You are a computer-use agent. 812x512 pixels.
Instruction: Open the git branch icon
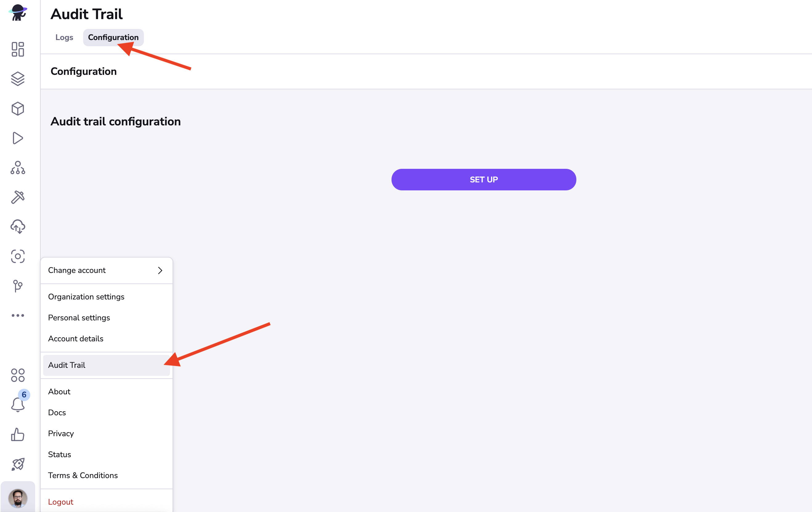pyautogui.click(x=18, y=286)
